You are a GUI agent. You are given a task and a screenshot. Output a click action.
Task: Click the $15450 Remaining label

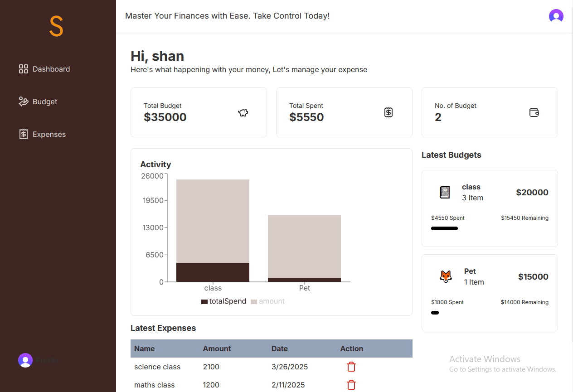tap(524, 218)
